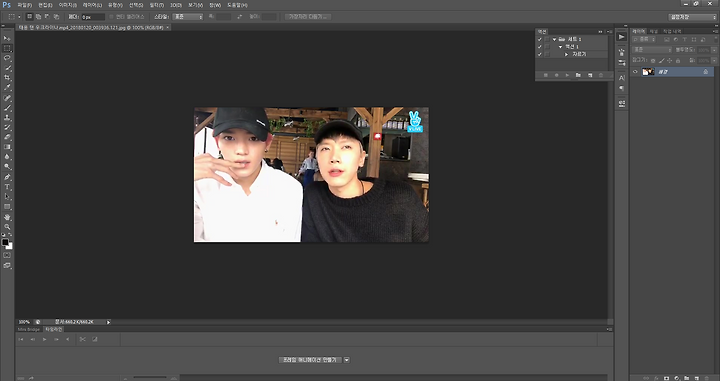This screenshot has height=381, width=720.
Task: Pick the Eyedropper tool
Action: pyautogui.click(x=7, y=87)
